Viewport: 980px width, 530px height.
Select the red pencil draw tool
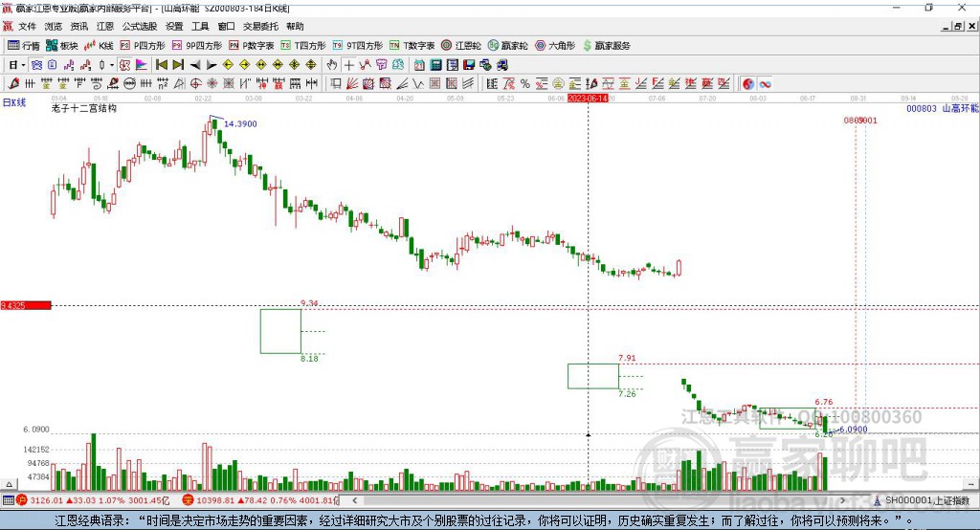pyautogui.click(x=13, y=84)
